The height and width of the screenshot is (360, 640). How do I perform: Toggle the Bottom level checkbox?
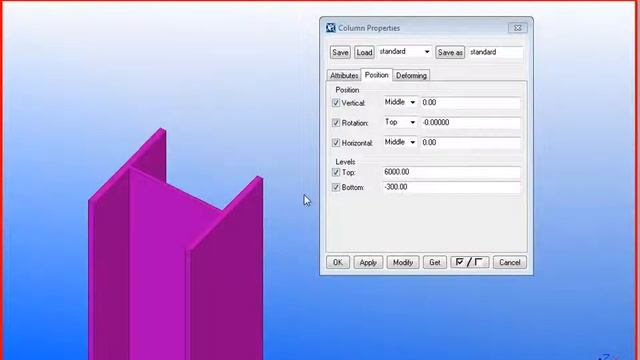click(336, 187)
